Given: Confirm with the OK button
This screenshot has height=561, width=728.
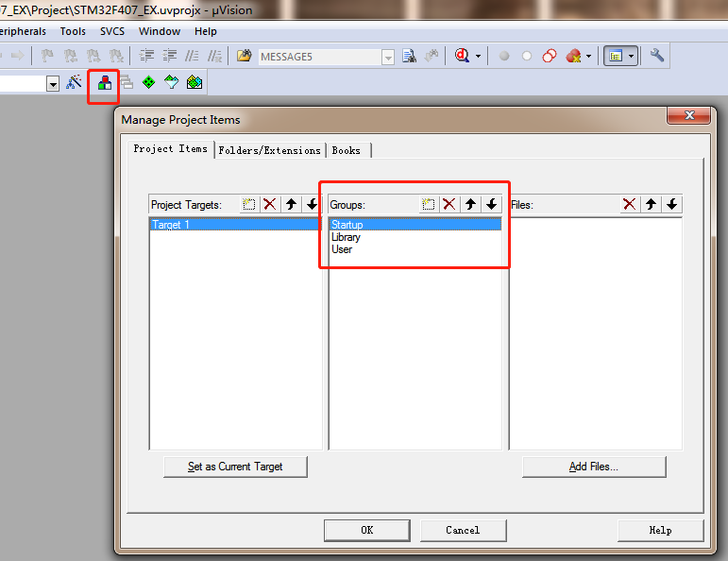Looking at the screenshot, I should (x=367, y=531).
